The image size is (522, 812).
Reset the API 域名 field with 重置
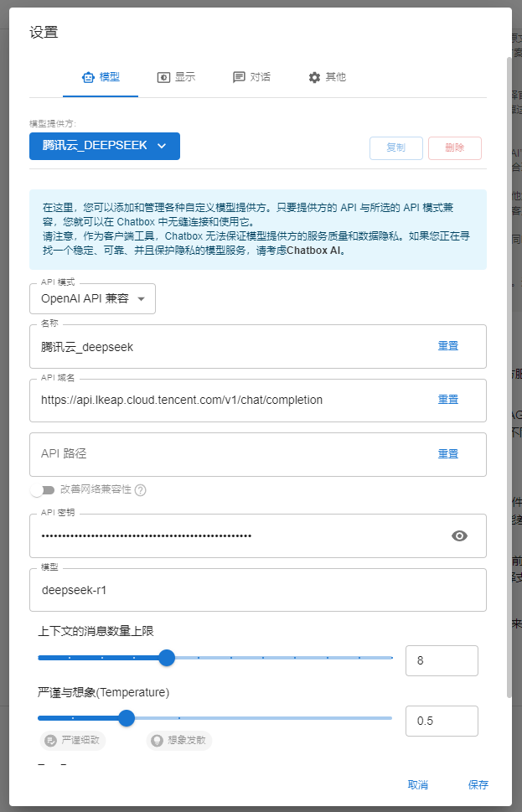(x=448, y=400)
